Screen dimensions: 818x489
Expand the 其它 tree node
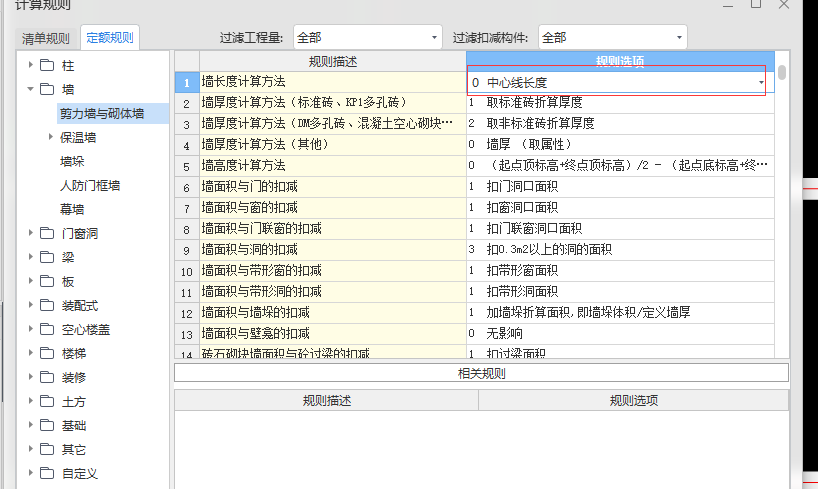[x=30, y=449]
